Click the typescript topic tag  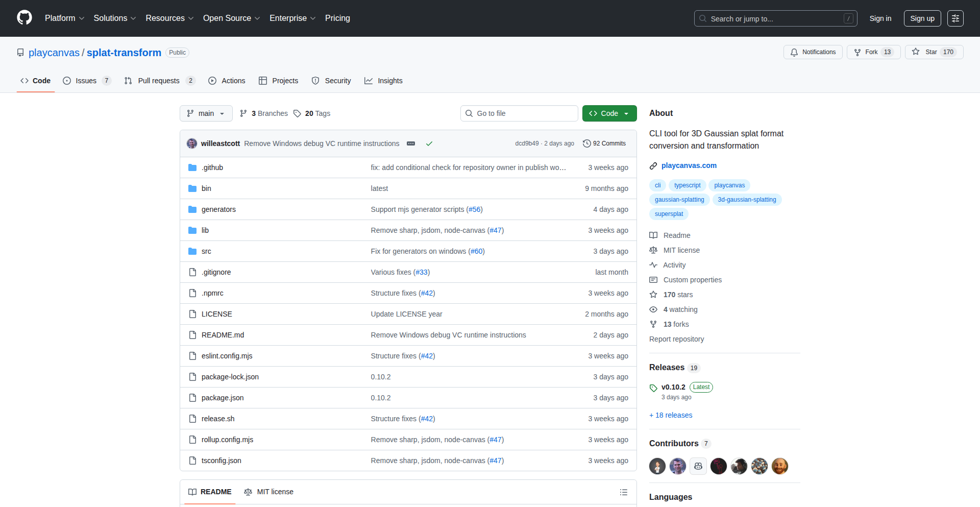687,185
